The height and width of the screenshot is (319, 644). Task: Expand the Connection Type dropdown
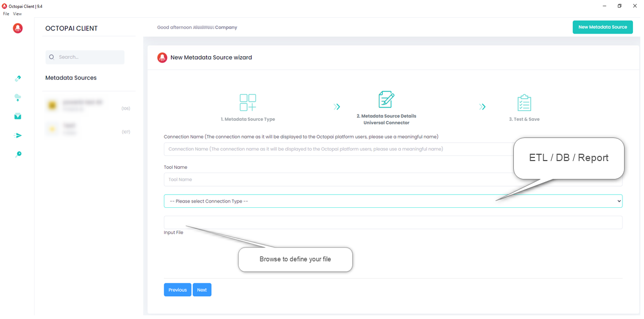click(x=393, y=201)
